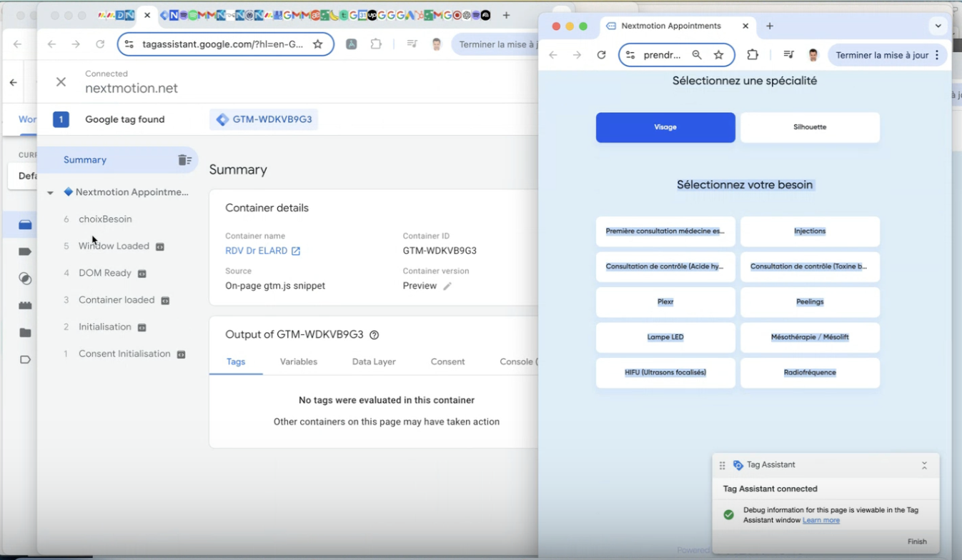
Task: Click the Google tag found count badge
Action: point(61,119)
